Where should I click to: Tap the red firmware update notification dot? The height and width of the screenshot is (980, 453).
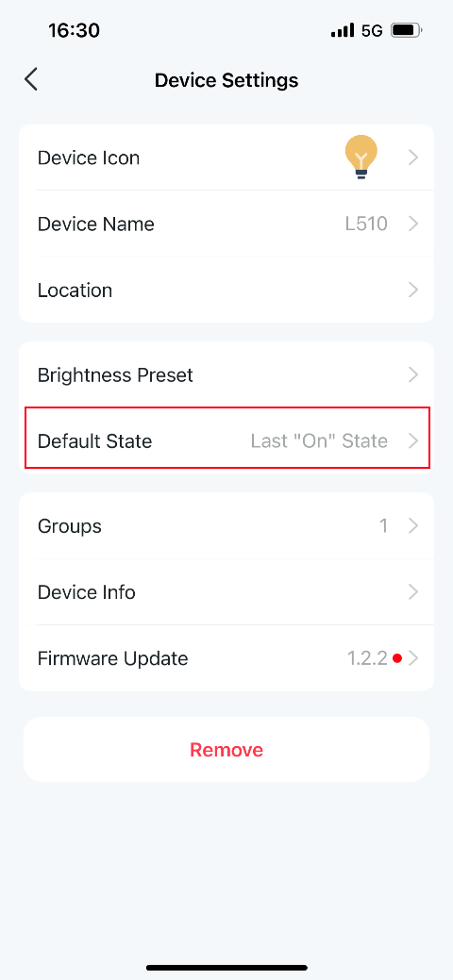[x=396, y=658]
